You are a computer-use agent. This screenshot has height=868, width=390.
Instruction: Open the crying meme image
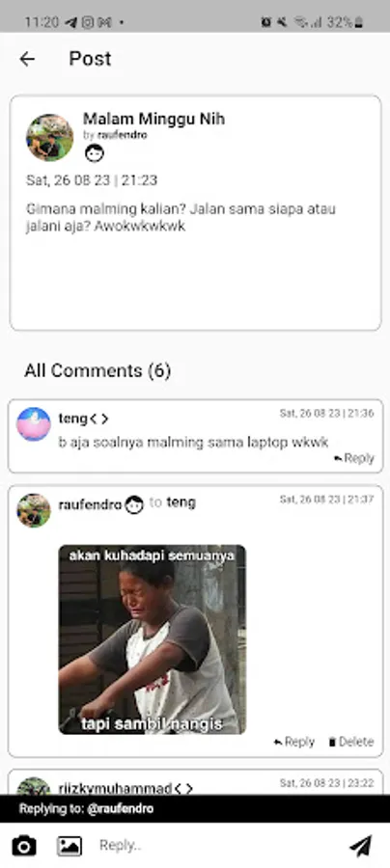click(153, 639)
